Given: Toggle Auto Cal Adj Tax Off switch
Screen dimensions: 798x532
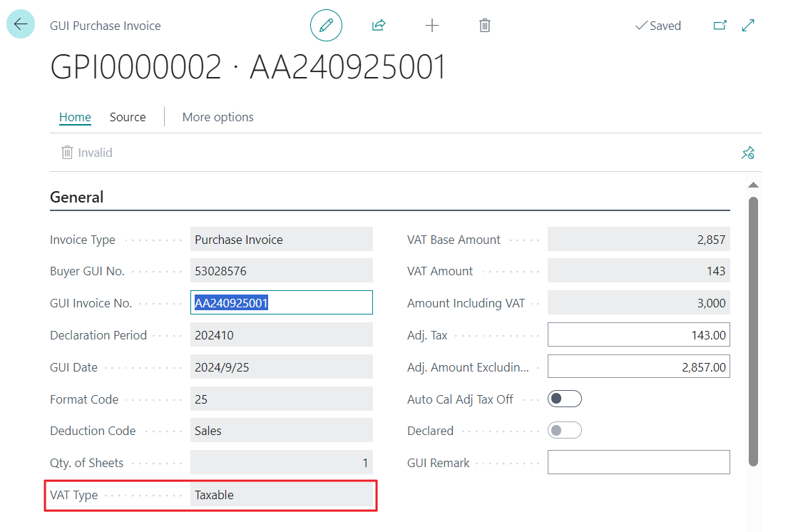Looking at the screenshot, I should click(564, 399).
